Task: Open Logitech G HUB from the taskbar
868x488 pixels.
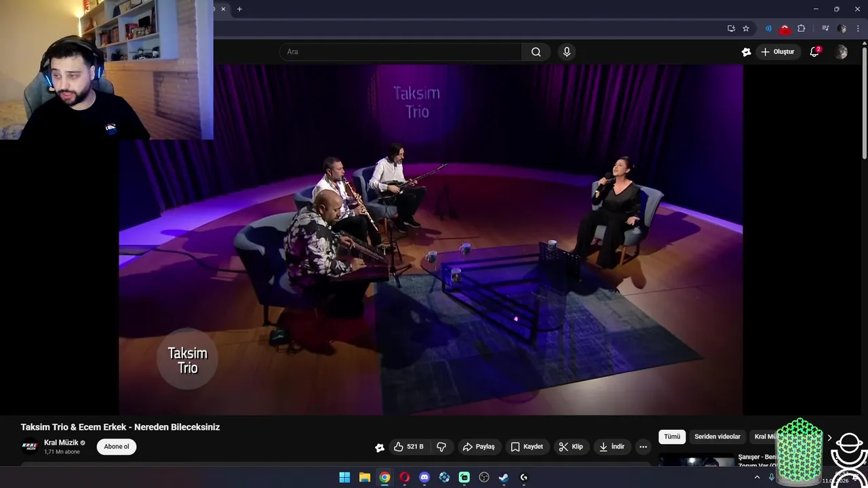Action: tap(524, 477)
